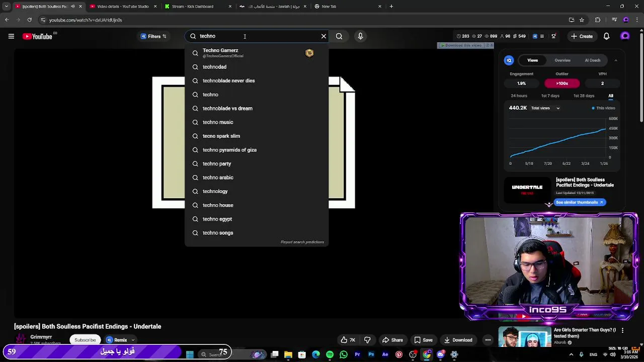Image resolution: width=644 pixels, height=362 pixels.
Task: Open vidIQ toolbar list menu icon
Action: coord(542,36)
